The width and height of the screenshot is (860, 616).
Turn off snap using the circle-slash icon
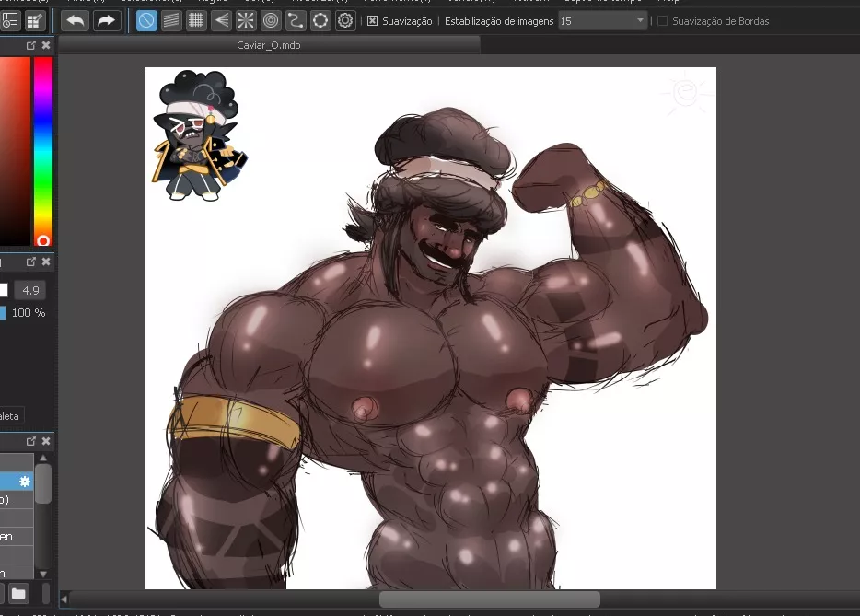[146, 20]
